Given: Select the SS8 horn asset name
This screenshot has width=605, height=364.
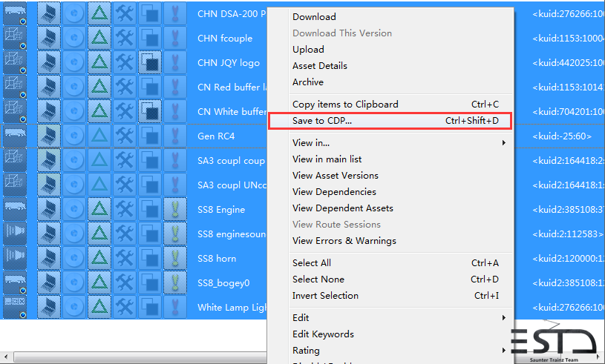Looking at the screenshot, I should click(x=217, y=259).
